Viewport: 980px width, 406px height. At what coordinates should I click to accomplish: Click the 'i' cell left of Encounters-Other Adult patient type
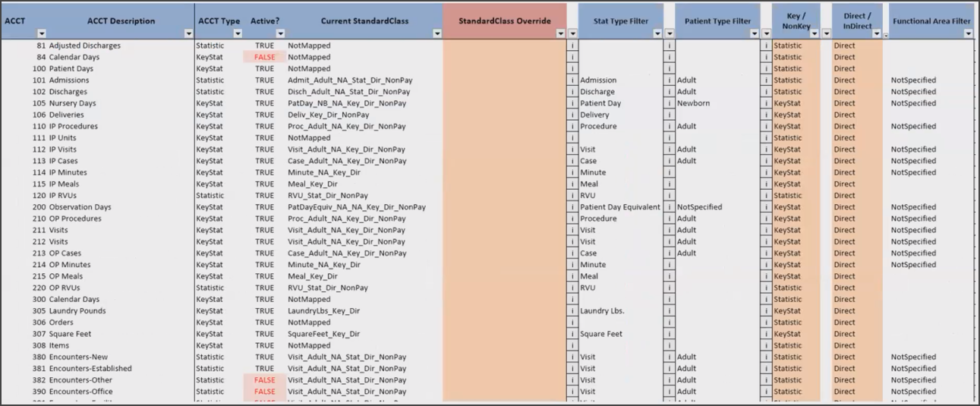click(x=670, y=380)
